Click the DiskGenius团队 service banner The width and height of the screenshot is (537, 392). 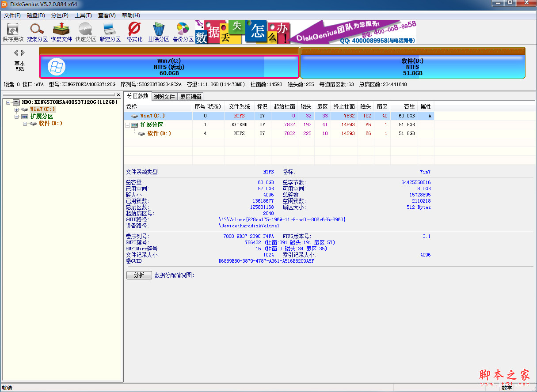354,32
